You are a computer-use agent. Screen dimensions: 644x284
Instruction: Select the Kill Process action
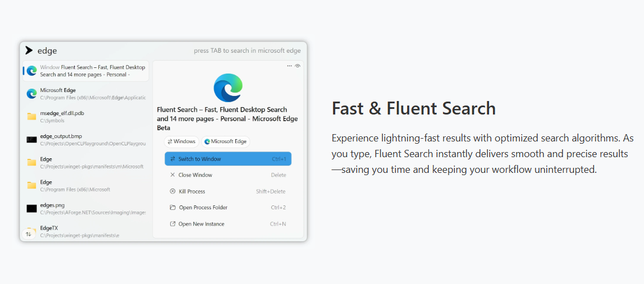pos(228,191)
